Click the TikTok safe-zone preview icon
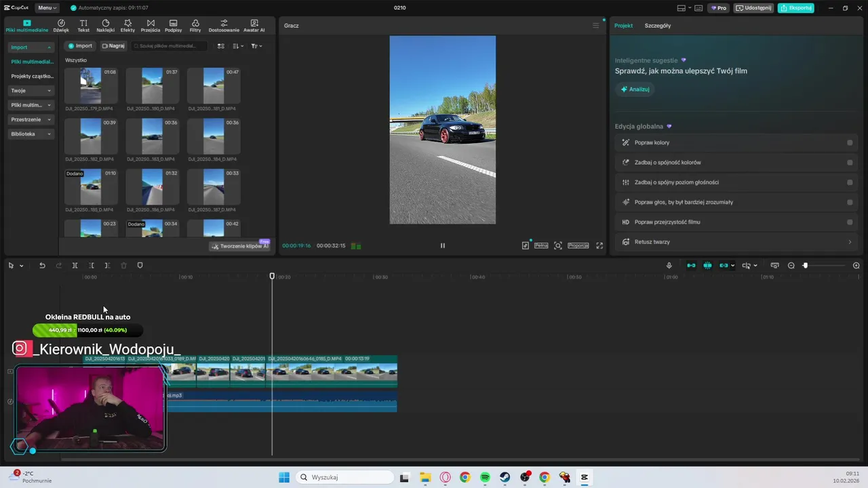The width and height of the screenshot is (868, 488). click(526, 245)
